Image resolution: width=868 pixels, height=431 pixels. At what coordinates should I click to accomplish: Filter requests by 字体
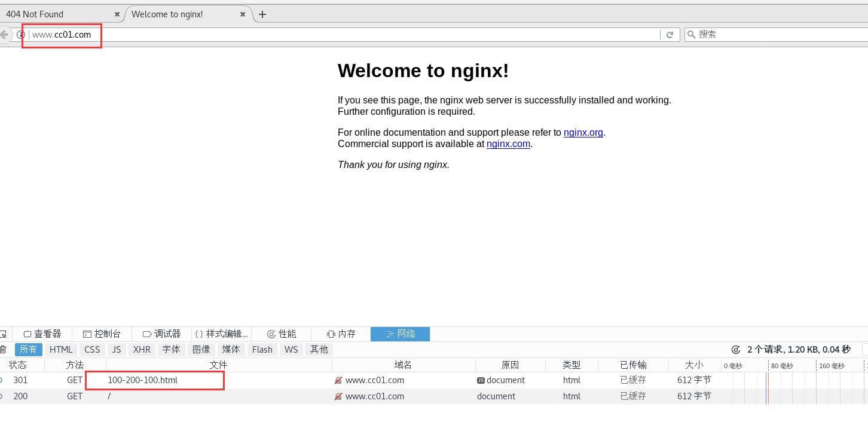coord(171,350)
